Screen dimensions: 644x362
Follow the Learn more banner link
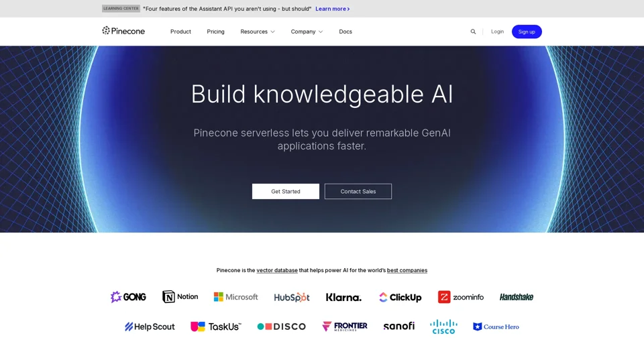tap(333, 9)
